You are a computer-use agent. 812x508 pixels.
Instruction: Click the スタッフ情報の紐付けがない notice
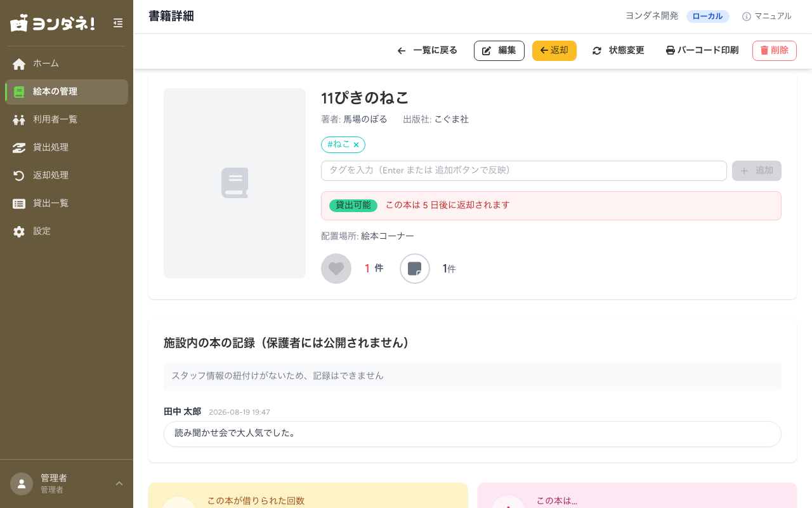[x=473, y=376]
